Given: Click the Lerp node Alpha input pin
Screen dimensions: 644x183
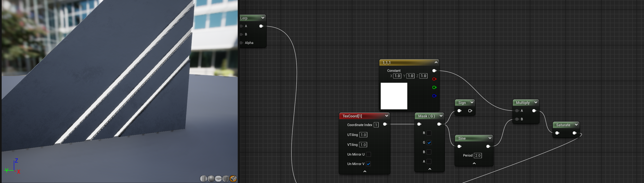Looking at the screenshot, I should coord(241,43).
